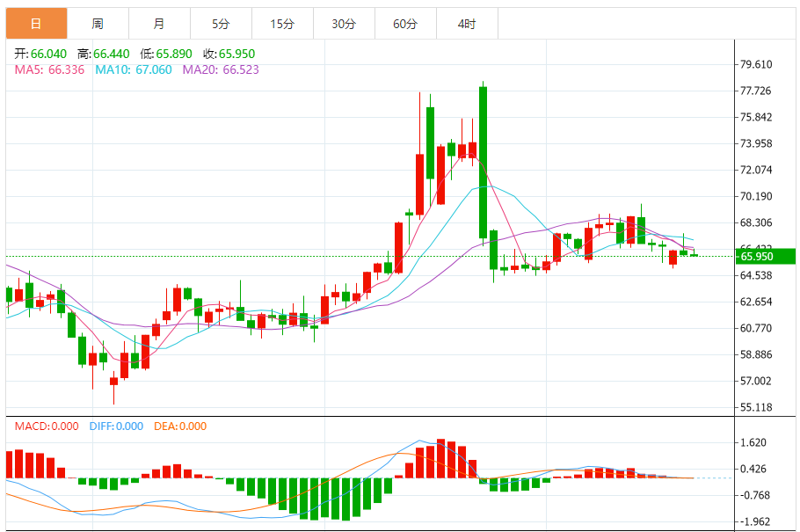The width and height of the screenshot is (800, 532).
Task: Click the MA10: 67.060 legend label
Action: point(134,70)
